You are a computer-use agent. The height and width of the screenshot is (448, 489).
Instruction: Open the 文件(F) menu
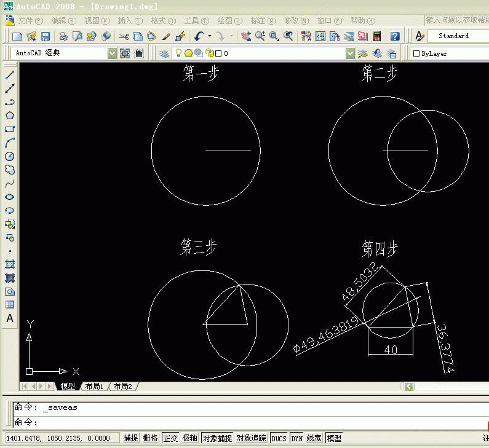coord(30,21)
